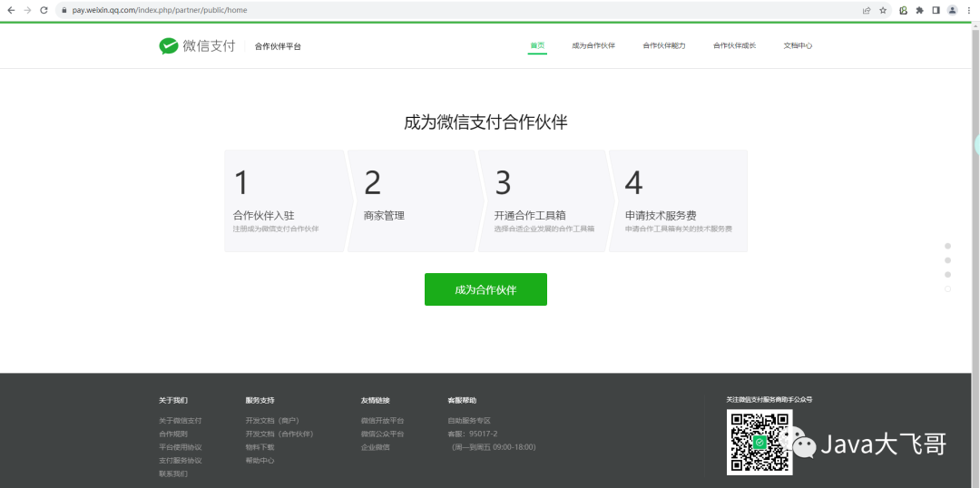Open the 成为合作伙伴 navigation tab

coord(593,45)
